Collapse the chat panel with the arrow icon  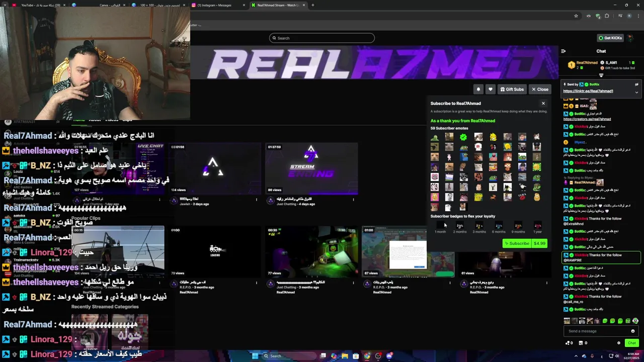pyautogui.click(x=563, y=51)
